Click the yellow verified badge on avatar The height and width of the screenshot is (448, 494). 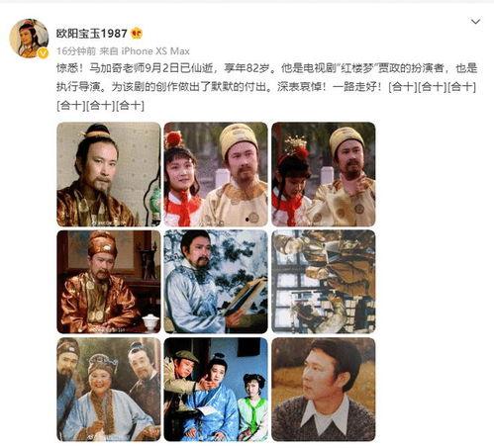(43, 52)
